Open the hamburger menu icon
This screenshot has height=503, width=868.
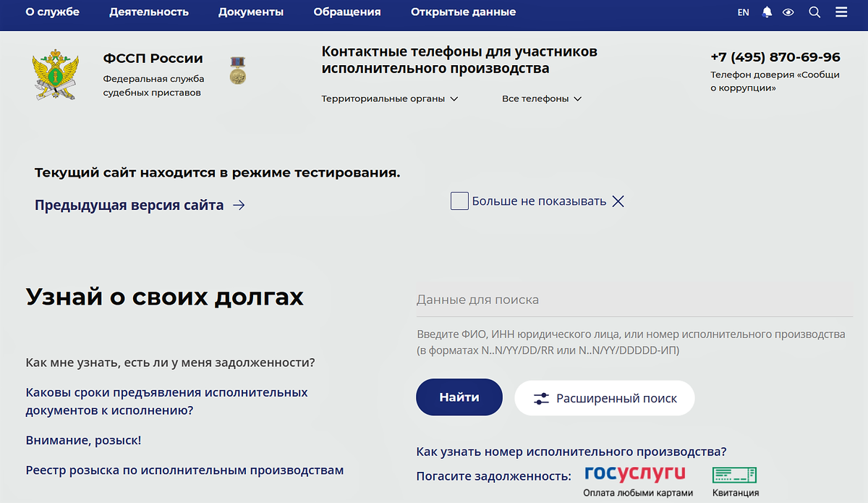click(x=841, y=12)
